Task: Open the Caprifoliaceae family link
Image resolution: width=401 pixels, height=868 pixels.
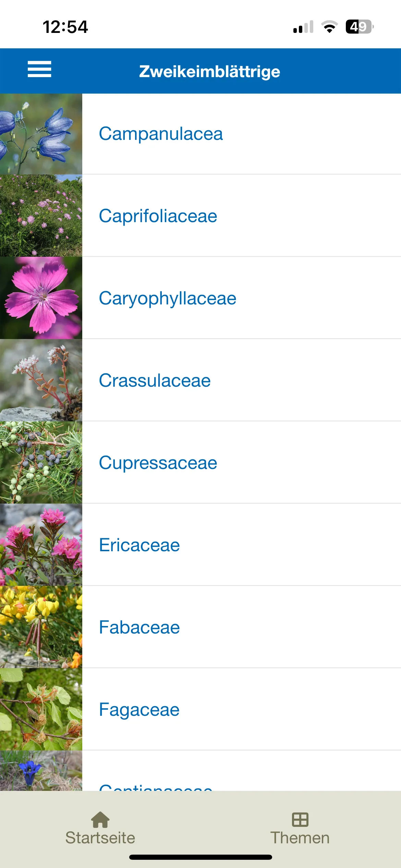Action: coord(158,216)
